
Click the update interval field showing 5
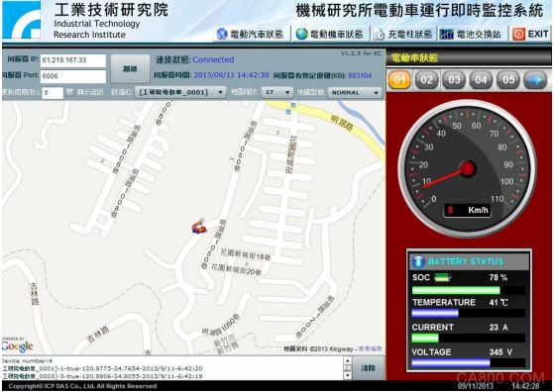[x=53, y=93]
